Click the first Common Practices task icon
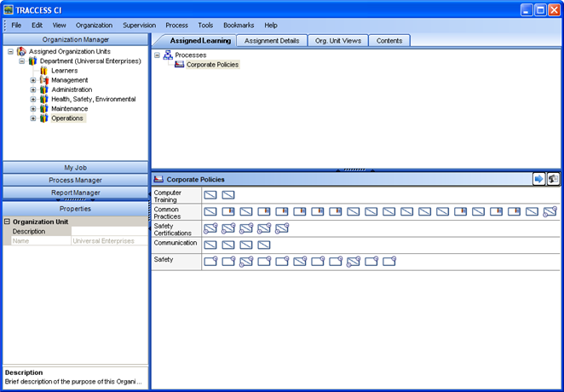This screenshot has width=564, height=392. 210,211
